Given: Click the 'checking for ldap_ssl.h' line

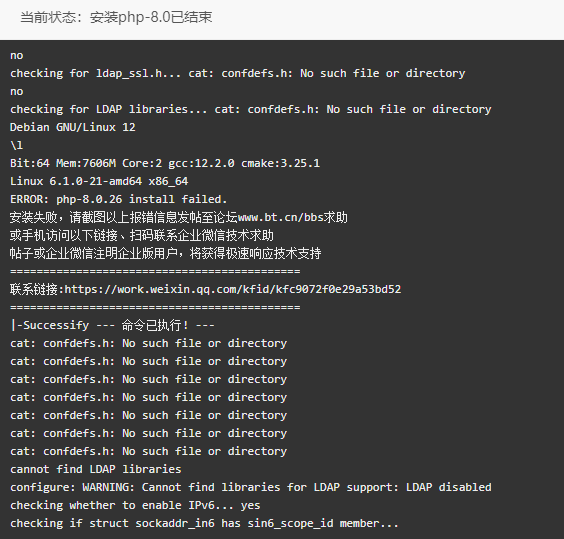Looking at the screenshot, I should pyautogui.click(x=237, y=73).
